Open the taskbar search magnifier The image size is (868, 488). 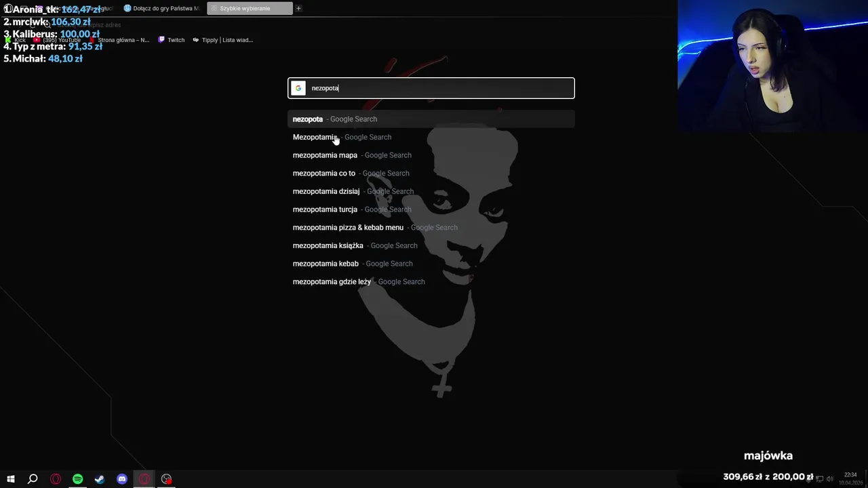[x=33, y=479]
